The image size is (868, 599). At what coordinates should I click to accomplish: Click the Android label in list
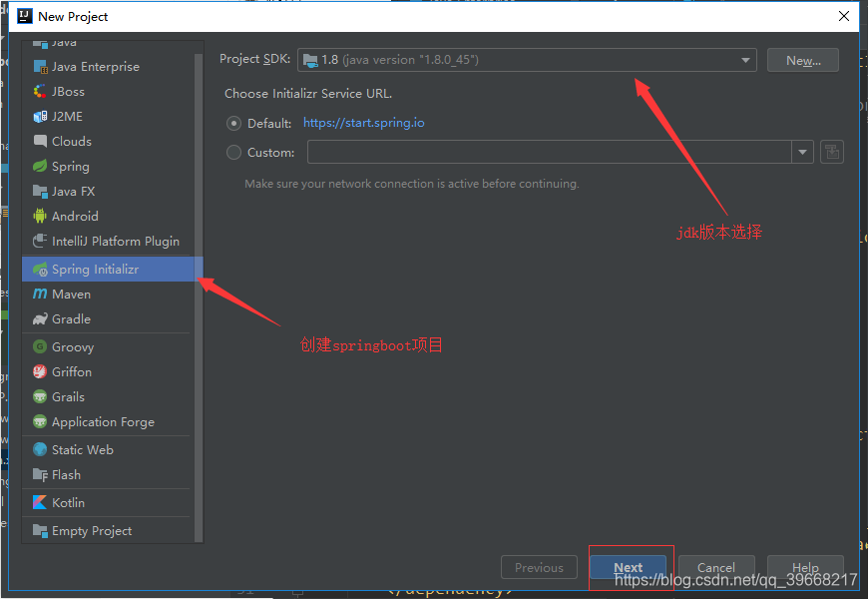[75, 216]
